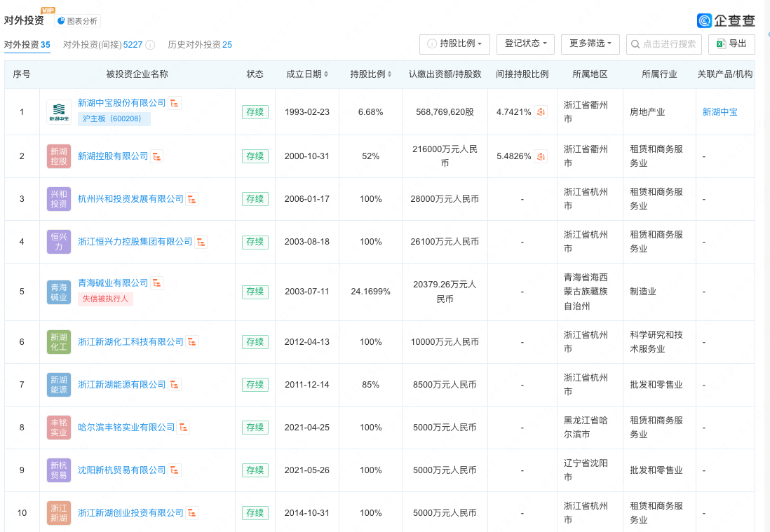Click the 失信被执行人 risk tag

[105, 299]
